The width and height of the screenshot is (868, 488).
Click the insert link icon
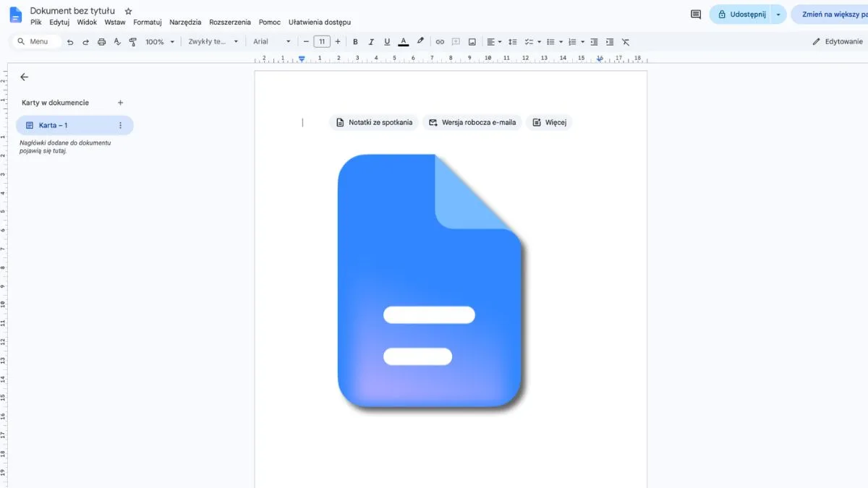coord(440,42)
